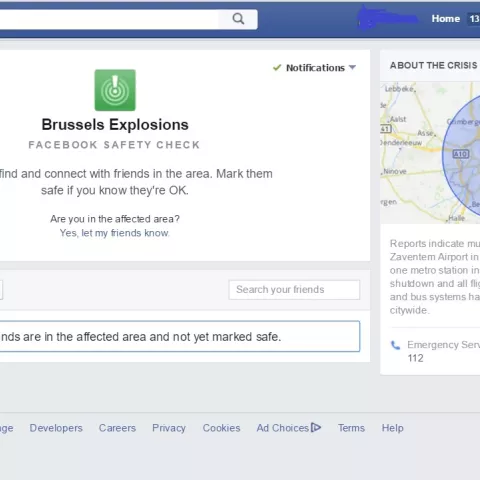Click the green Safety Check icon

[x=115, y=90]
